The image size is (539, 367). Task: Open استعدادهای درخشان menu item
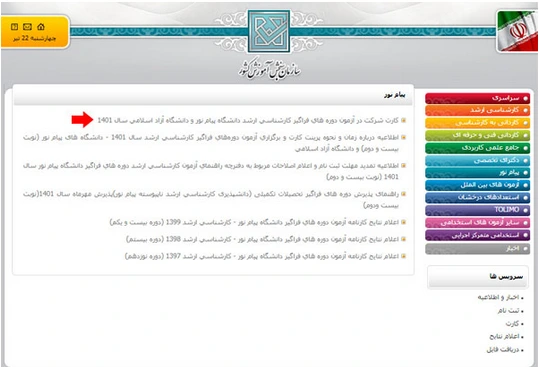click(477, 198)
